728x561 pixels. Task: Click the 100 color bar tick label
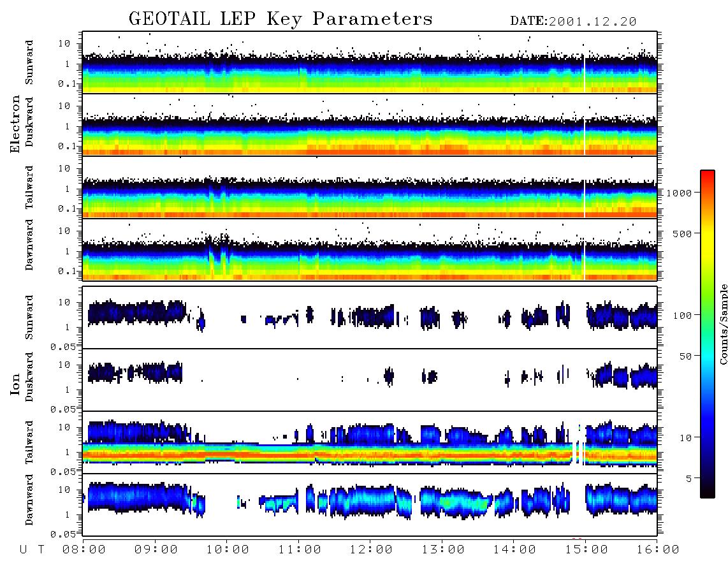(682, 316)
